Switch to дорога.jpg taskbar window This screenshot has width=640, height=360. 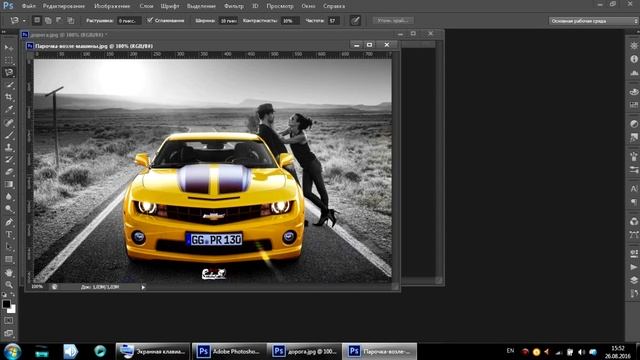pos(304,351)
